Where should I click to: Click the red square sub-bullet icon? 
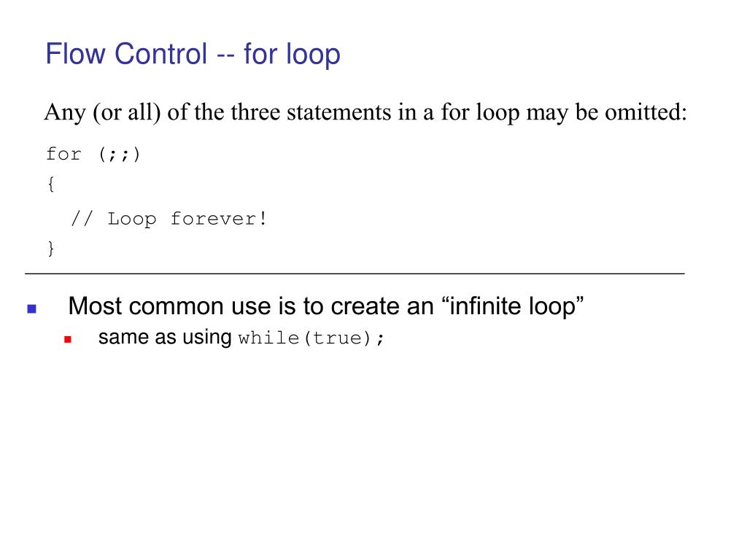point(68,340)
